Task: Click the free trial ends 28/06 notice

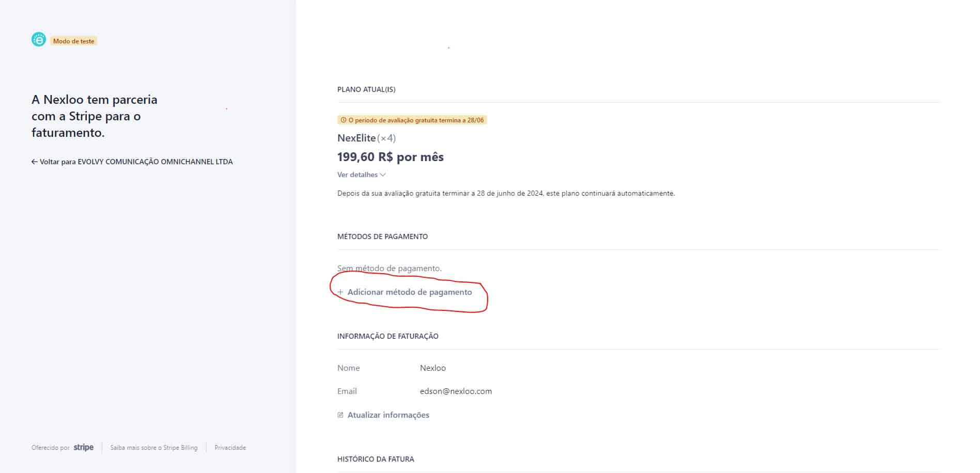Action: pyautogui.click(x=412, y=120)
